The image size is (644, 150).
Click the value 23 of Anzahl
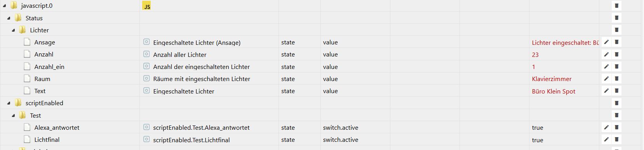(535, 55)
